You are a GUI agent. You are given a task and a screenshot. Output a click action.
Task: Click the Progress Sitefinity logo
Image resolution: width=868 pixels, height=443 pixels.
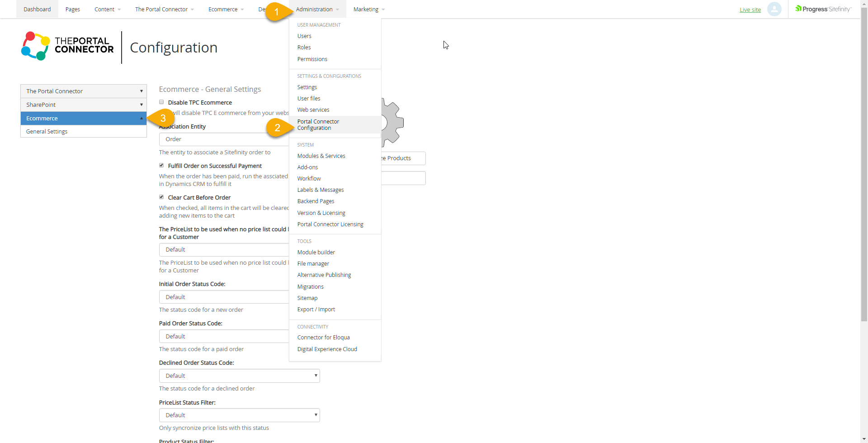tap(823, 9)
